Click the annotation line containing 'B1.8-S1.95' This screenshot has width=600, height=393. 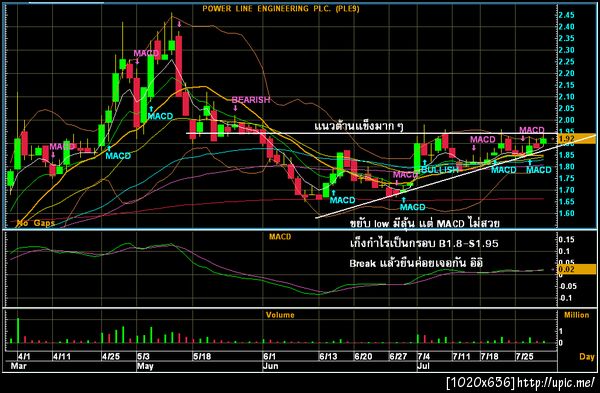[x=424, y=243]
